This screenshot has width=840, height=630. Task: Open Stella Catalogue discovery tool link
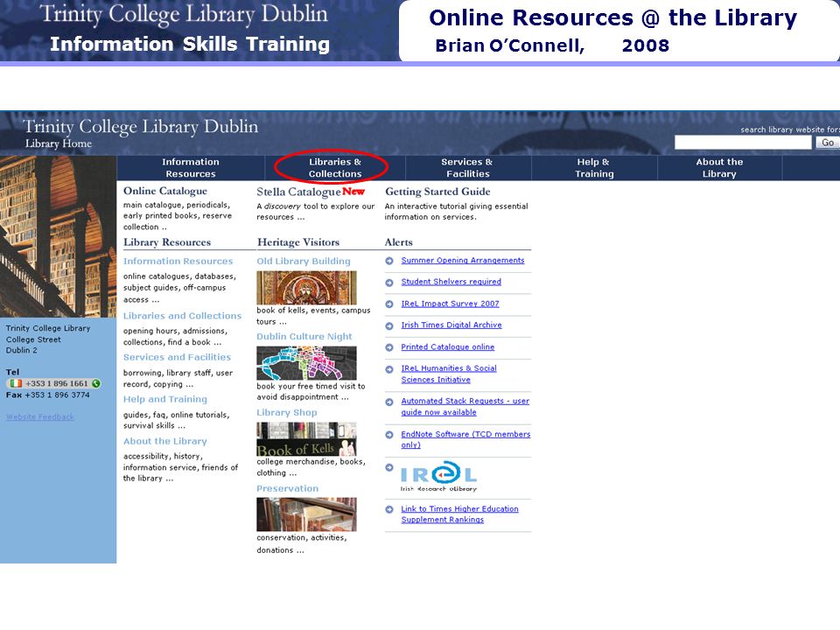[299, 192]
